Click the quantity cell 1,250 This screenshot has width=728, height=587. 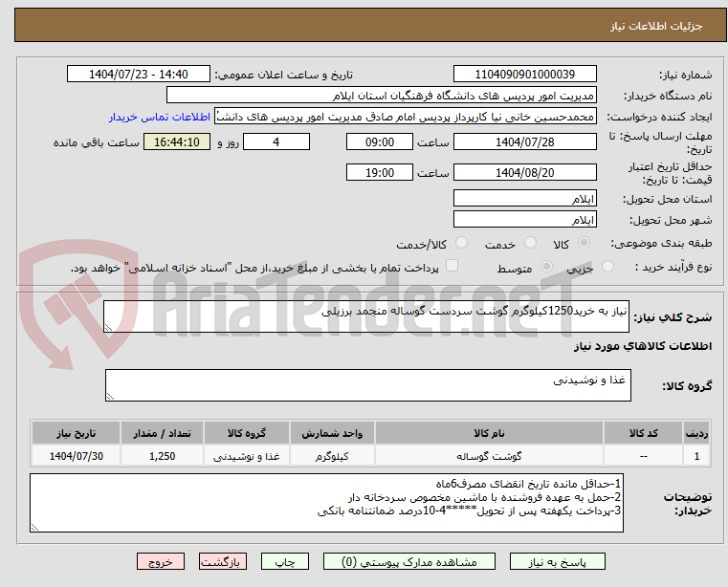pos(162,456)
